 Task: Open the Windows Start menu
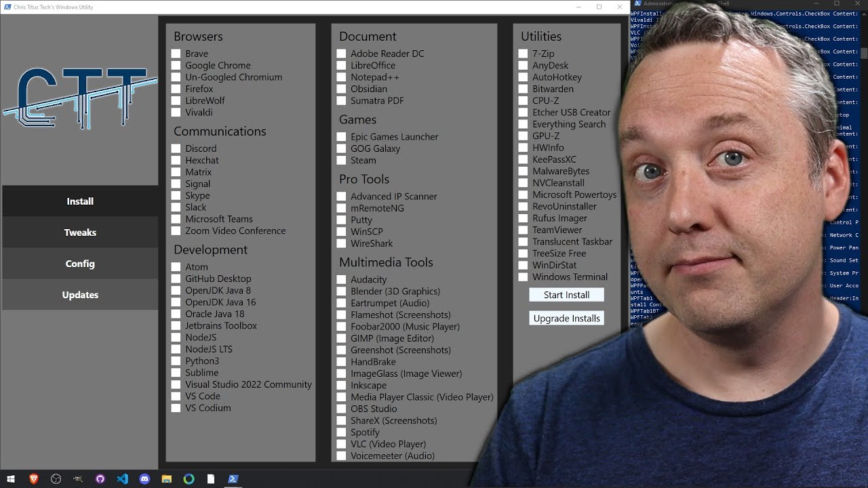point(11,479)
